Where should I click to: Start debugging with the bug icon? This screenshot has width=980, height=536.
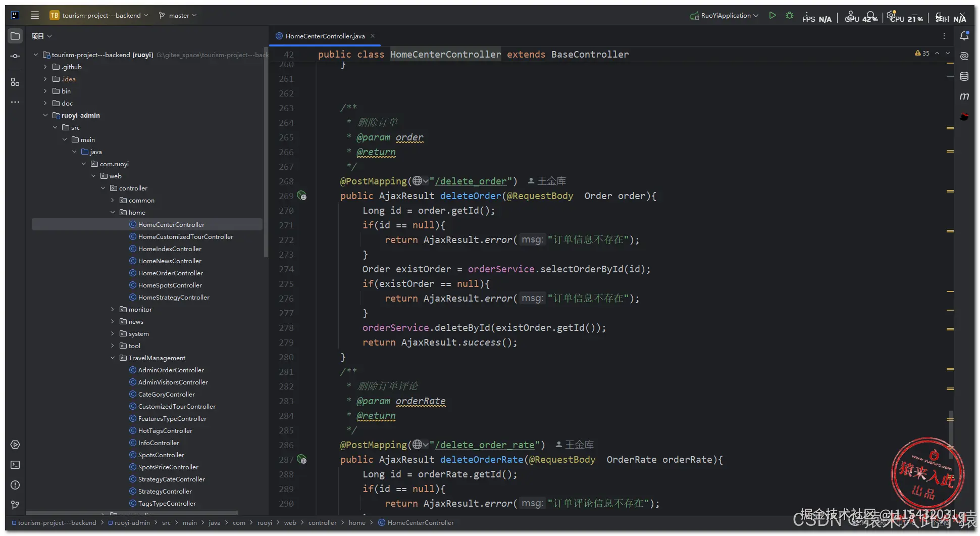click(x=790, y=16)
